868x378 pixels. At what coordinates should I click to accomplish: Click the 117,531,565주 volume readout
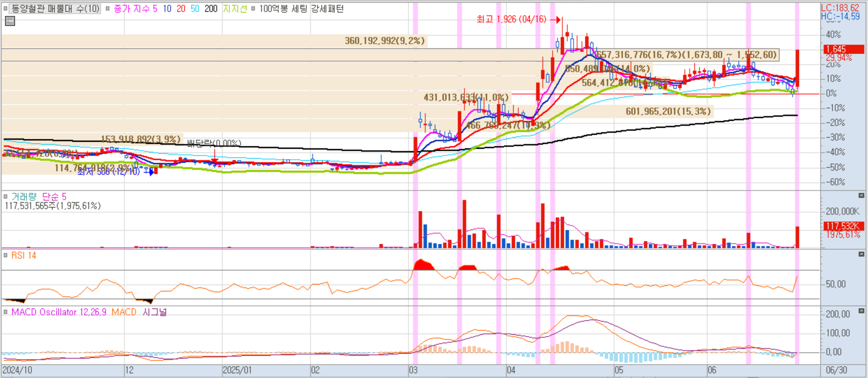[53, 206]
